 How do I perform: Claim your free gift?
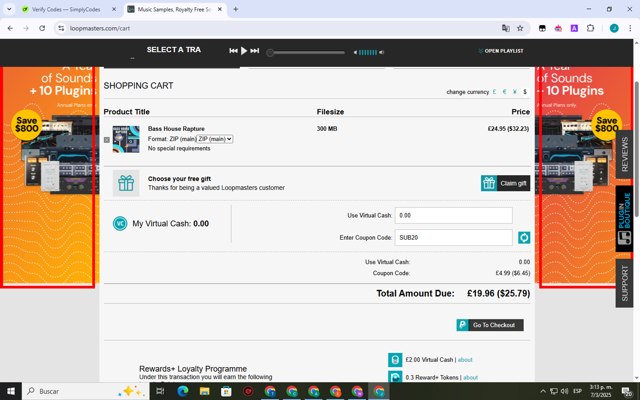(x=505, y=183)
